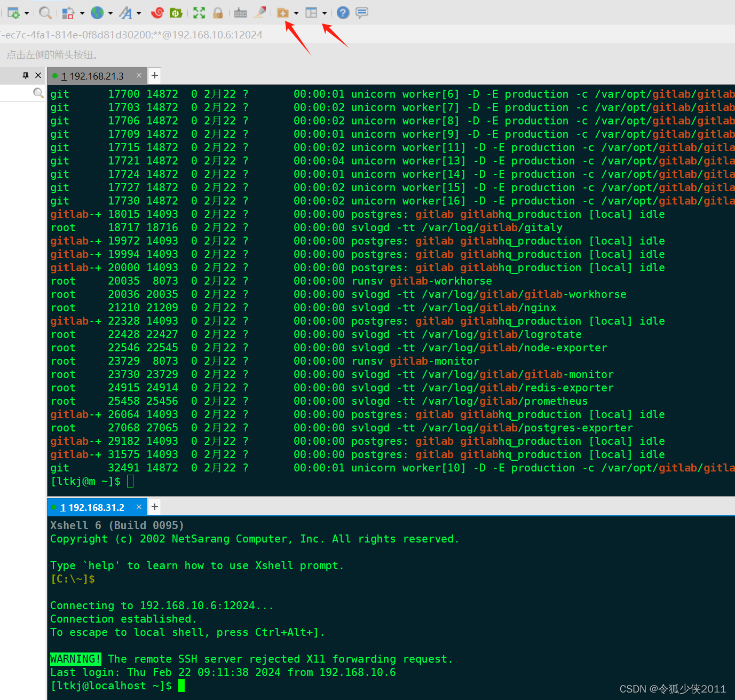Click 'unicorn worker[10]' process line
The width and height of the screenshot is (735, 700).
click(x=392, y=468)
